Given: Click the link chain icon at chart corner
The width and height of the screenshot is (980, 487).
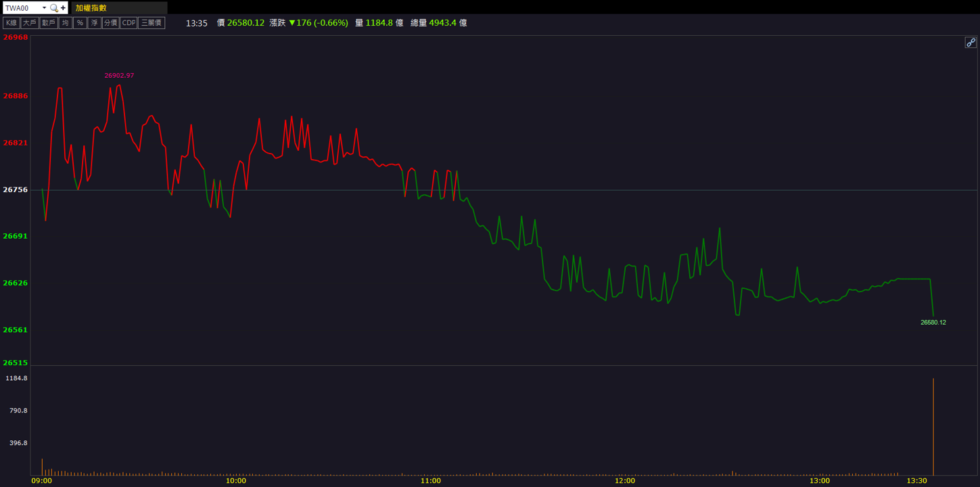Looking at the screenshot, I should coord(971,42).
